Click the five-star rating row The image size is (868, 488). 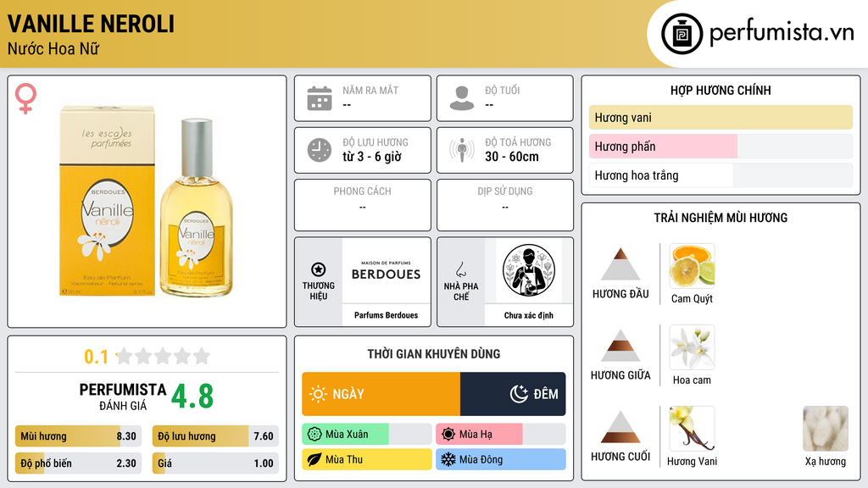164,356
